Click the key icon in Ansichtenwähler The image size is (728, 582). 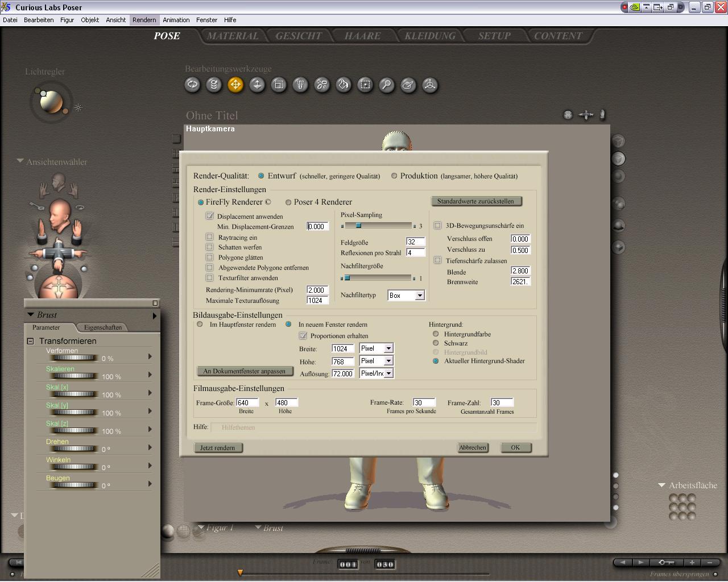(x=36, y=206)
